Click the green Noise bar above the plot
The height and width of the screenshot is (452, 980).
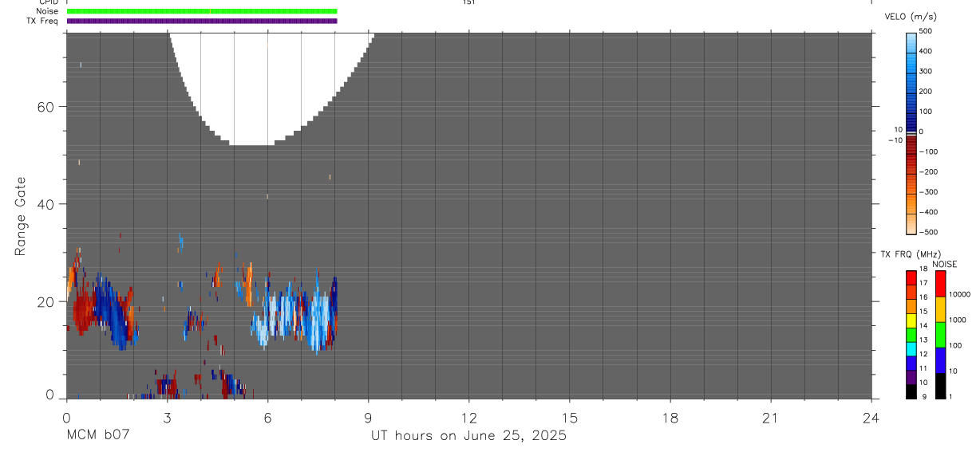point(202,11)
